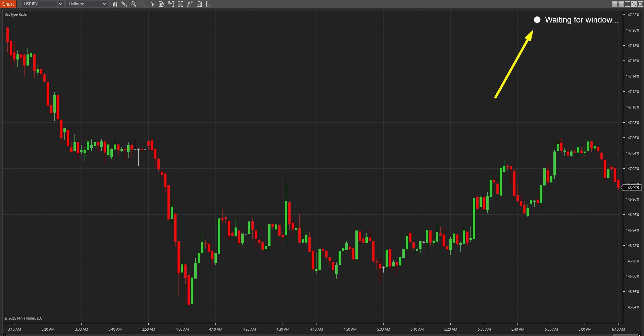Viewport: 644px width, 336px height.
Task: Toggle the Waiting for window status circle
Action: tap(537, 20)
